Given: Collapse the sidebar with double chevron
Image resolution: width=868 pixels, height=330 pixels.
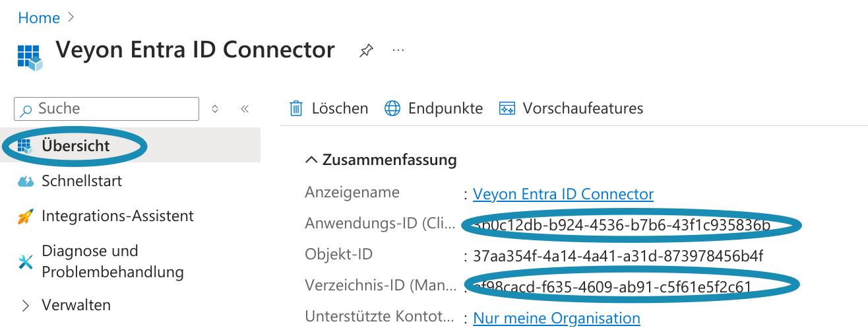Looking at the screenshot, I should (x=245, y=109).
